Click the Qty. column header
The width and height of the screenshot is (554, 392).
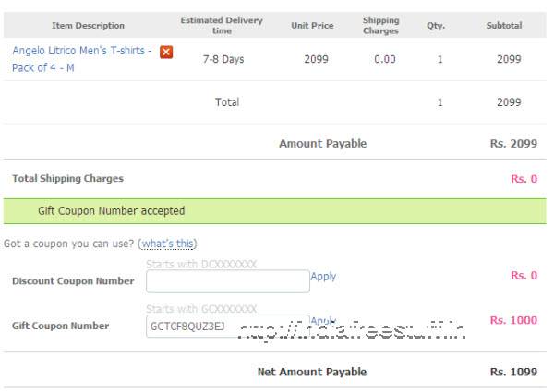click(436, 26)
